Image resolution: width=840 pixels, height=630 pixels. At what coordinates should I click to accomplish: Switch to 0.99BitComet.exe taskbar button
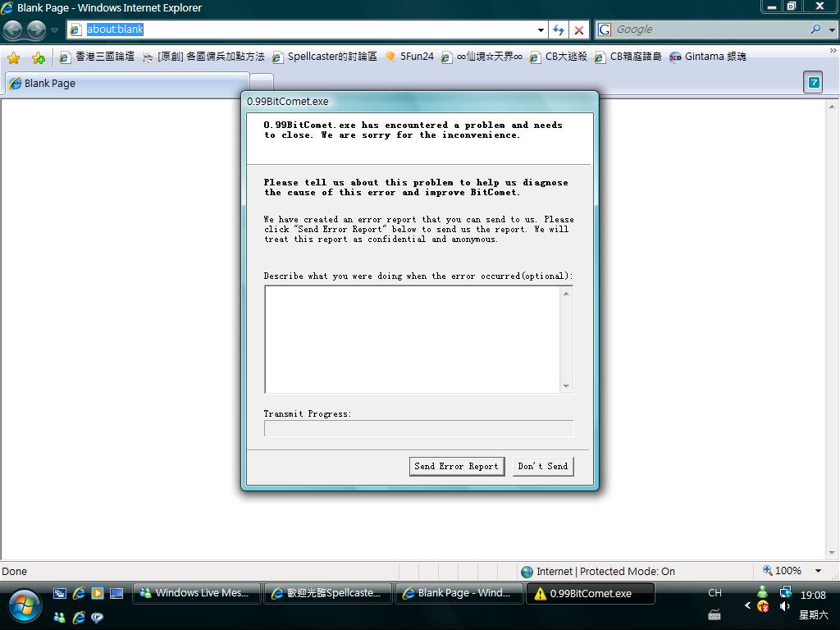pyautogui.click(x=591, y=593)
